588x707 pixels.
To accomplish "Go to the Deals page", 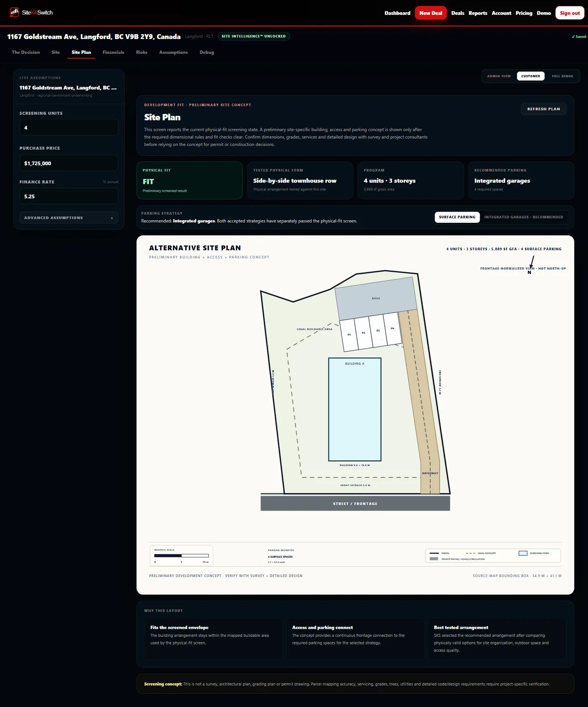I will click(458, 13).
